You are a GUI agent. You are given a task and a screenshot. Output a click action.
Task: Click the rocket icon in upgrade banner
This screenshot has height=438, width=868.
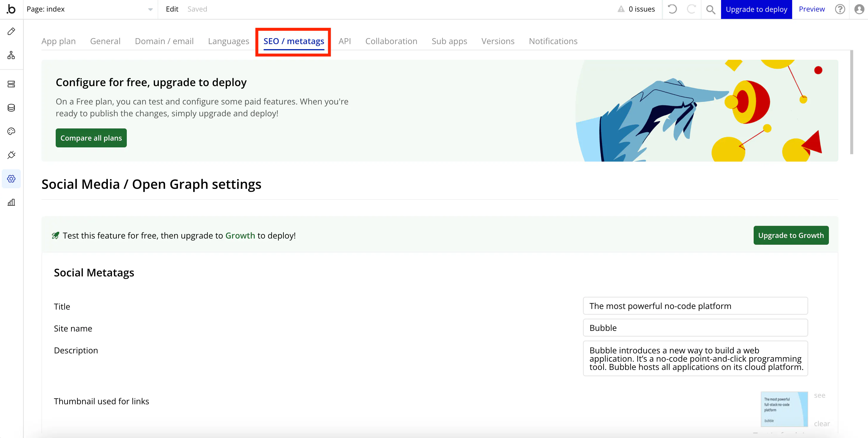tap(56, 235)
